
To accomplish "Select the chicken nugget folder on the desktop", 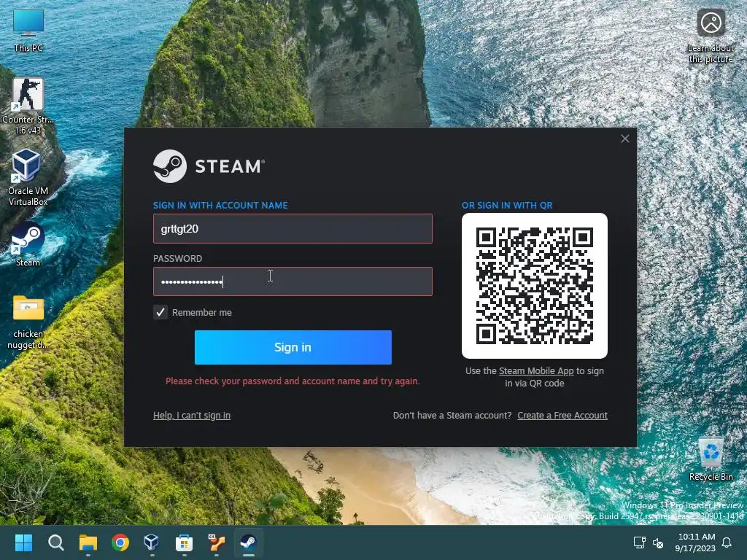I will pyautogui.click(x=28, y=322).
